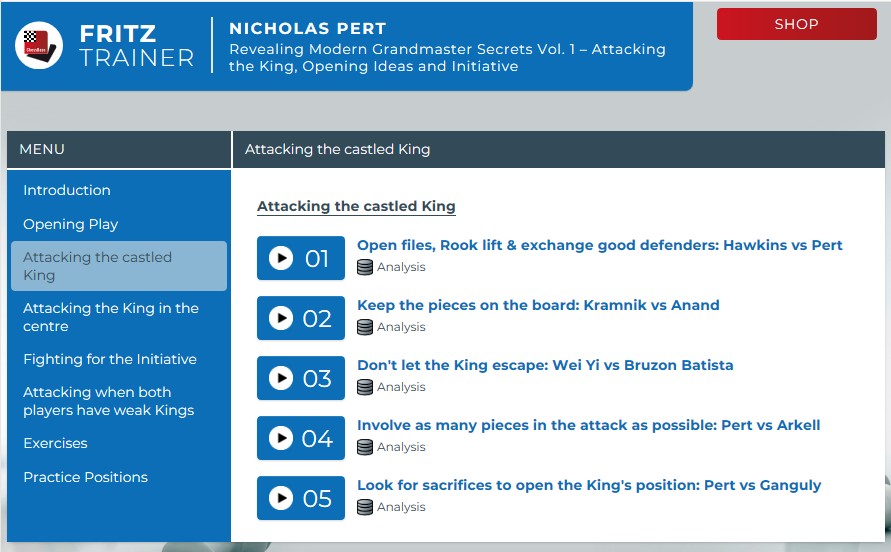
Task: Open Analysis database icon for Hawkins vs Pert
Action: click(365, 267)
